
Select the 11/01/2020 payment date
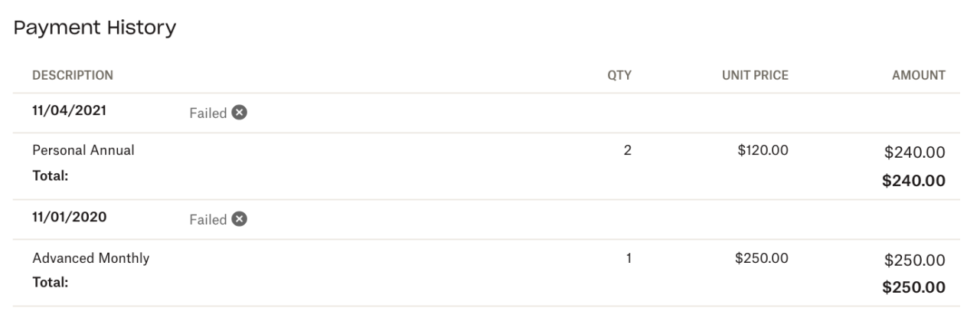pyautogui.click(x=70, y=216)
